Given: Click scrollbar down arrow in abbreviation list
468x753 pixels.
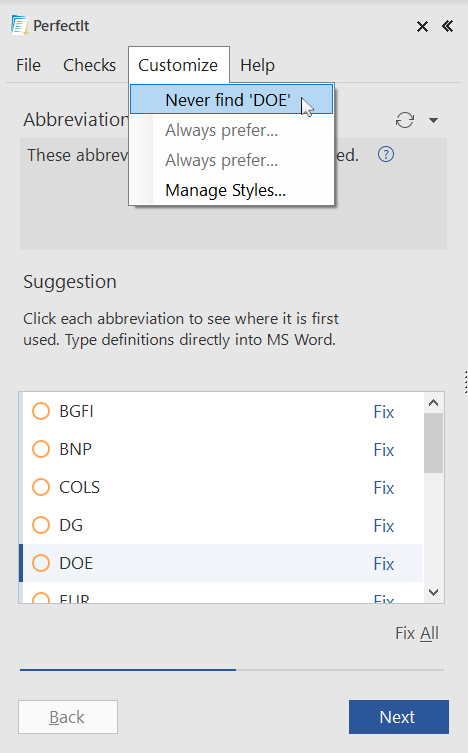Looking at the screenshot, I should 433,592.
